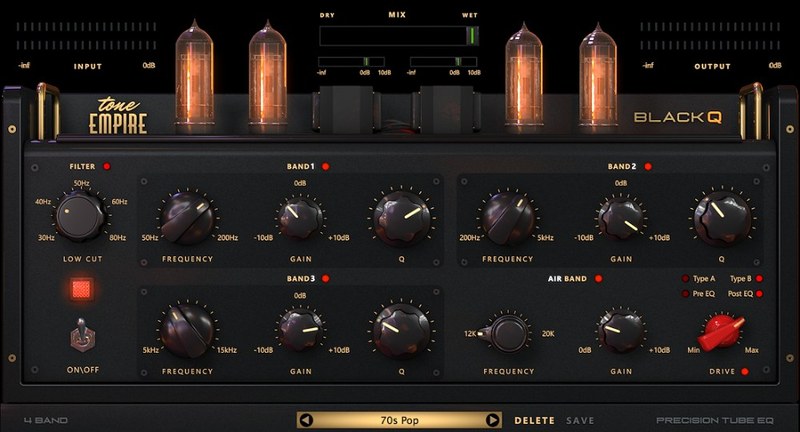Image resolution: width=800 pixels, height=432 pixels.
Task: Click the Drive Max label
Action: point(752,350)
